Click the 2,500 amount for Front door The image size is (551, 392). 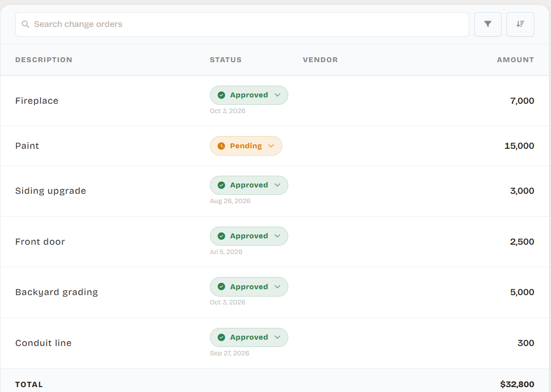pos(522,242)
